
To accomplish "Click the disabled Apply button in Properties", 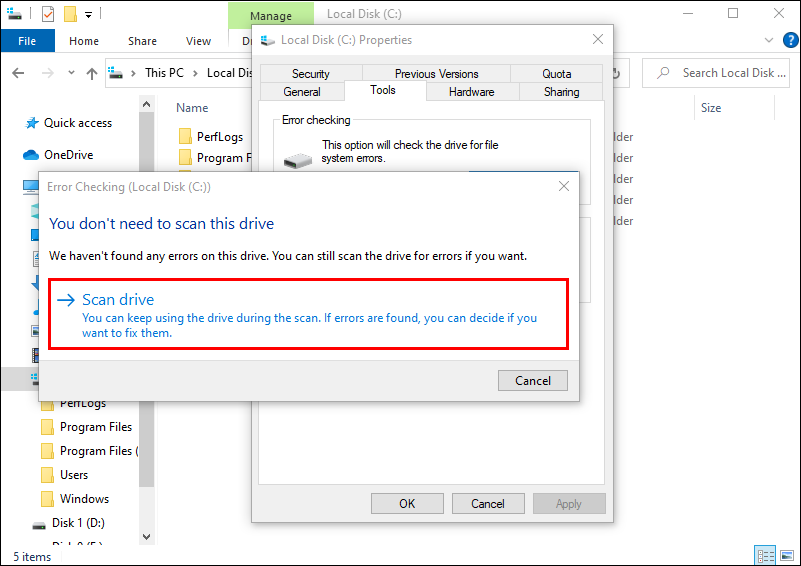I will [569, 504].
